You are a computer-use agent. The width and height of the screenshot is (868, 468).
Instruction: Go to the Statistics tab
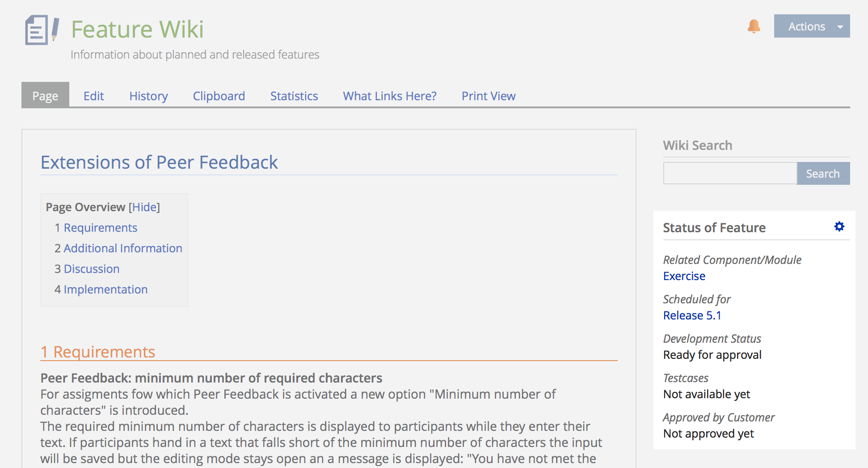pyautogui.click(x=294, y=96)
